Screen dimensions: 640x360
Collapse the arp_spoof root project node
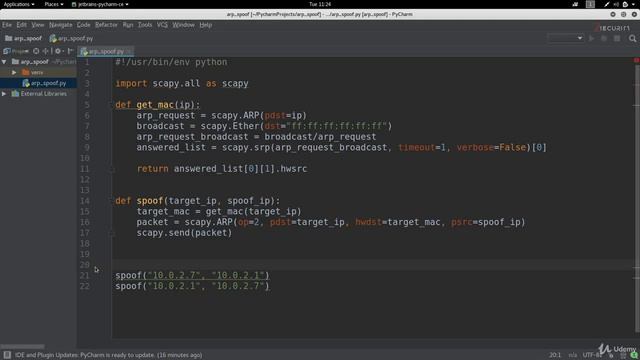(x=4, y=62)
